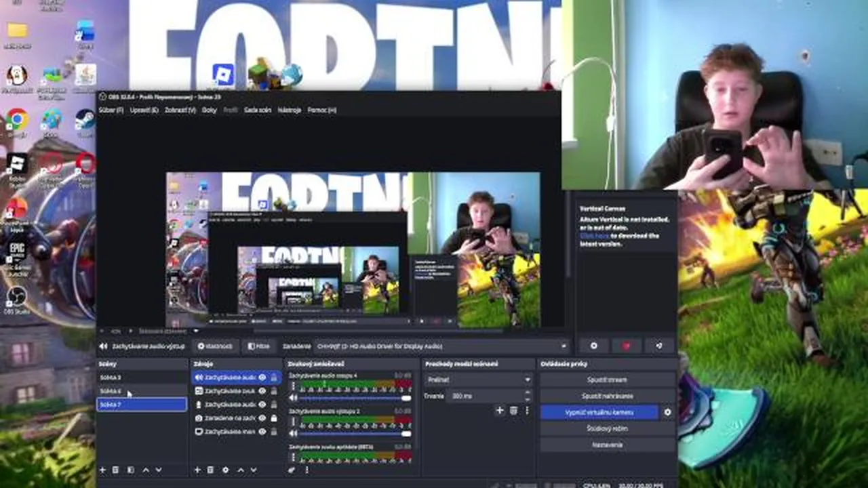Open Vertical Canvas settings gear button

[x=593, y=346]
